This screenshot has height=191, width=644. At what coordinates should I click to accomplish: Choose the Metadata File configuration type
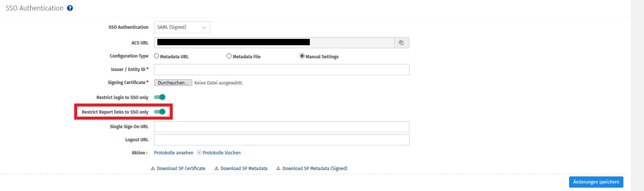pos(229,56)
